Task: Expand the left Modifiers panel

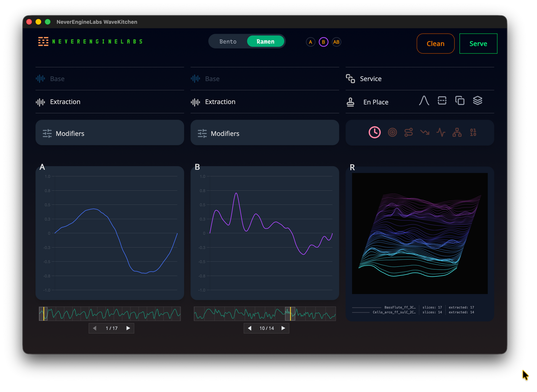Action: pyautogui.click(x=110, y=133)
